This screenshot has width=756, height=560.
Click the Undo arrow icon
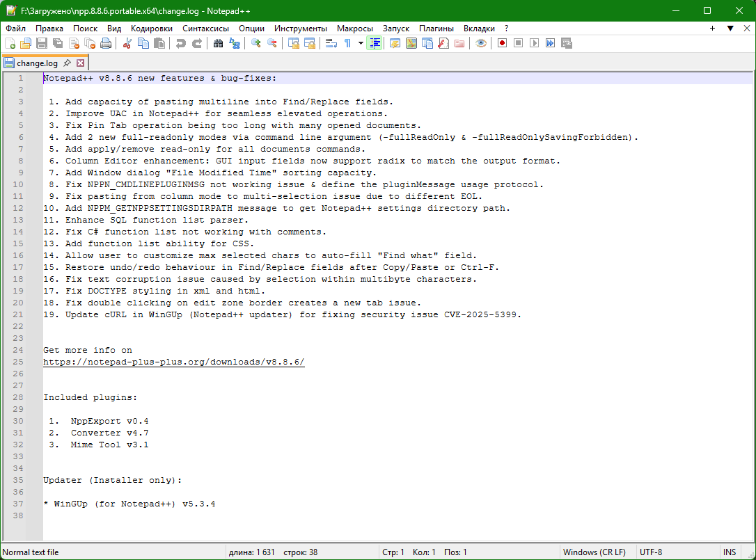180,43
